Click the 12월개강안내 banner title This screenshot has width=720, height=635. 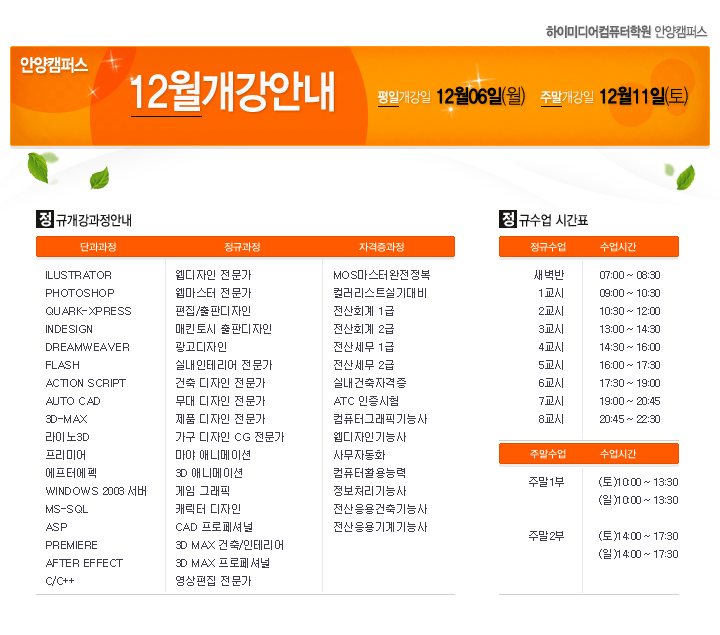(233, 94)
